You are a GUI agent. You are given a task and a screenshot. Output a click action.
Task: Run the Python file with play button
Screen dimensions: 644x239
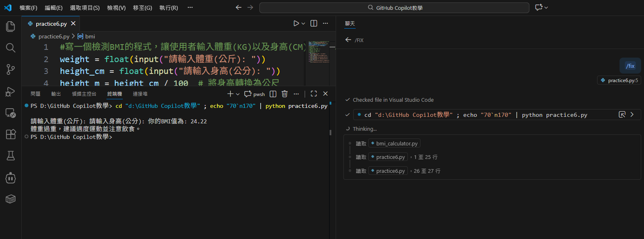click(296, 24)
